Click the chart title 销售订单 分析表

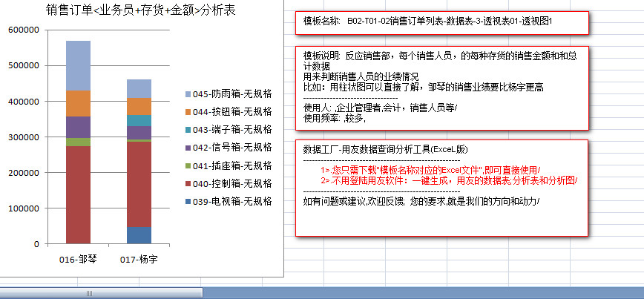[x=141, y=11]
